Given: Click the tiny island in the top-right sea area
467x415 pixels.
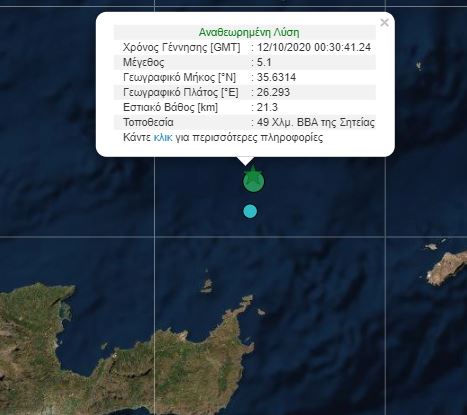Looking at the screenshot, I should click(x=419, y=66).
